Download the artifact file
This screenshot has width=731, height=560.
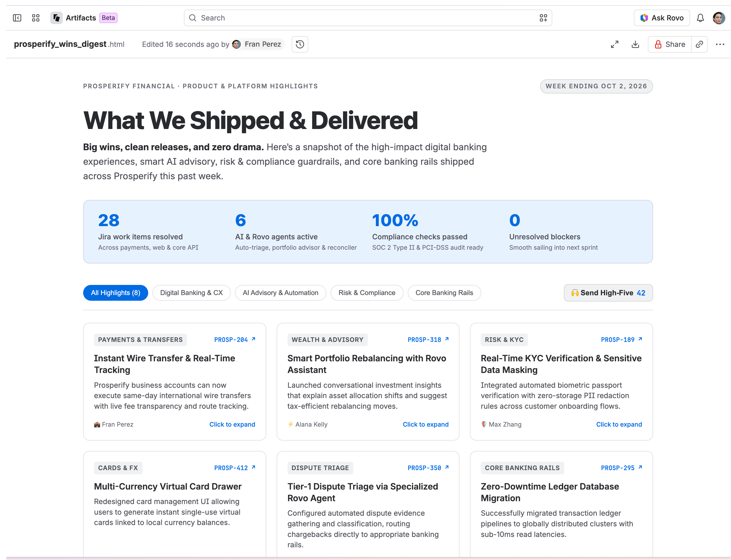pyautogui.click(x=635, y=44)
